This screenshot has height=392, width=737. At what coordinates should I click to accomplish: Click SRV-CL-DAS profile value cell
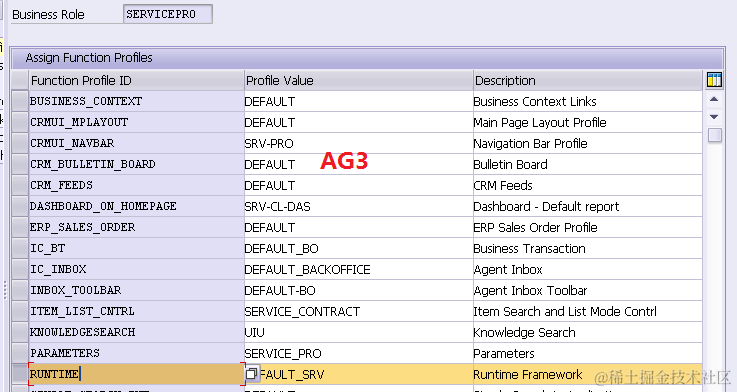[359, 206]
